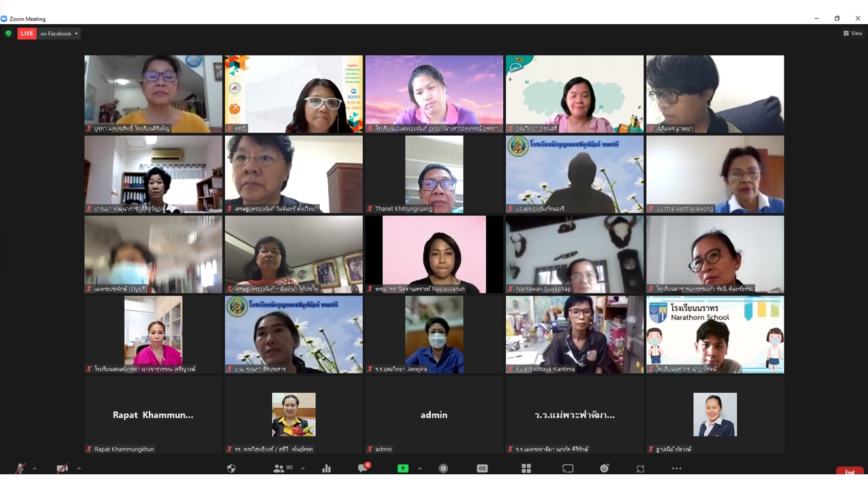Click the Apps icon next to Reactions
The image size is (868, 488).
(x=640, y=468)
